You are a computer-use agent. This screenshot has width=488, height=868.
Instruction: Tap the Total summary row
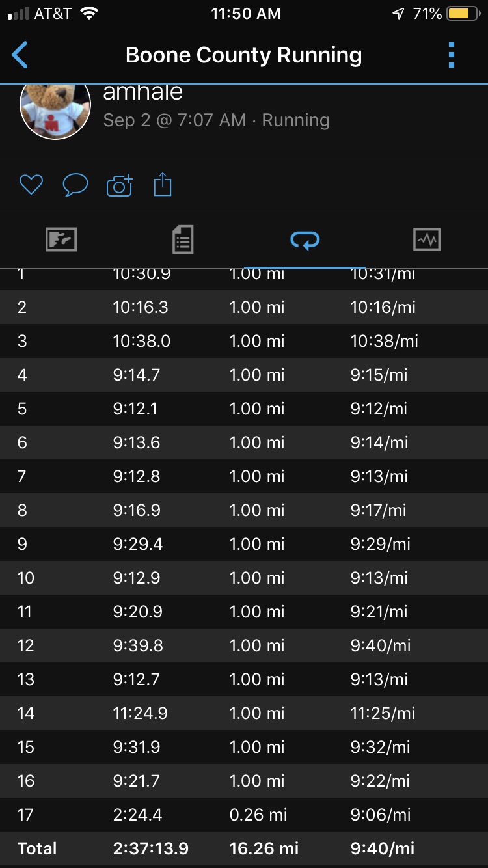[x=244, y=848]
